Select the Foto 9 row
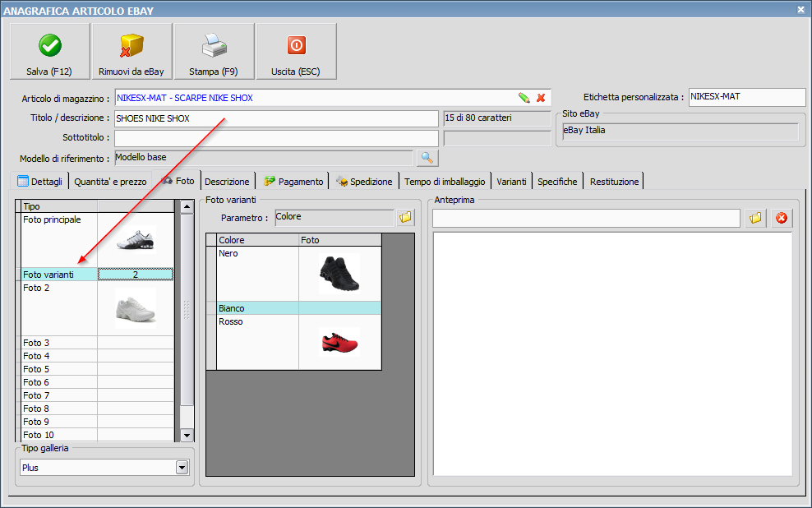Viewport: 812px width, 508px height. pyautogui.click(x=97, y=422)
